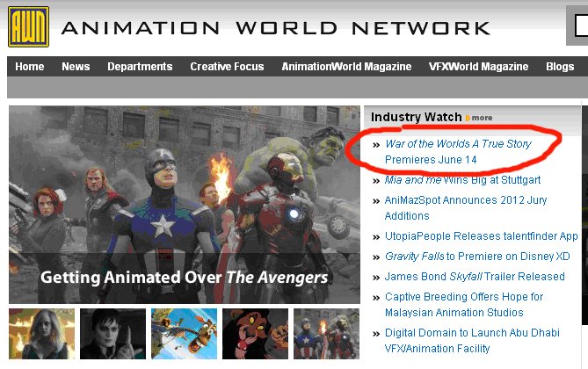
Task: Select the Lion King Scar thumbnail
Action: [255, 334]
